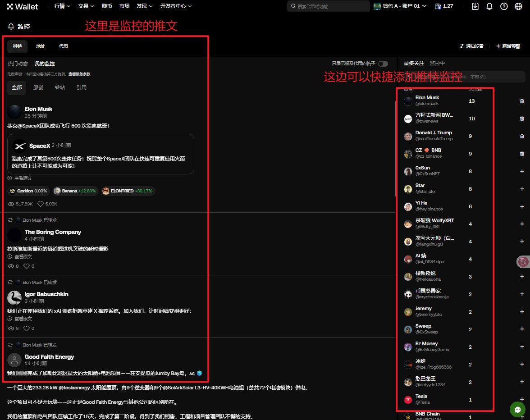The height and width of the screenshot is (420, 530).
Task: Open Igor Babuschkin's profile avatar
Action: [x=14, y=298]
